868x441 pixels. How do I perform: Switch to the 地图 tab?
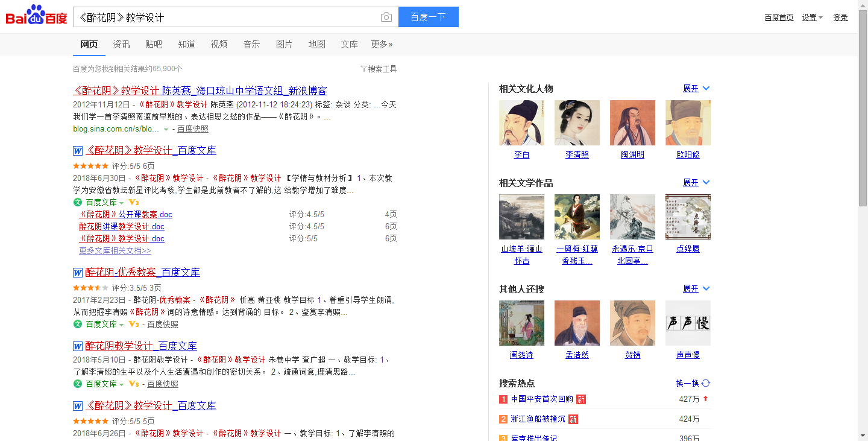[x=316, y=44]
